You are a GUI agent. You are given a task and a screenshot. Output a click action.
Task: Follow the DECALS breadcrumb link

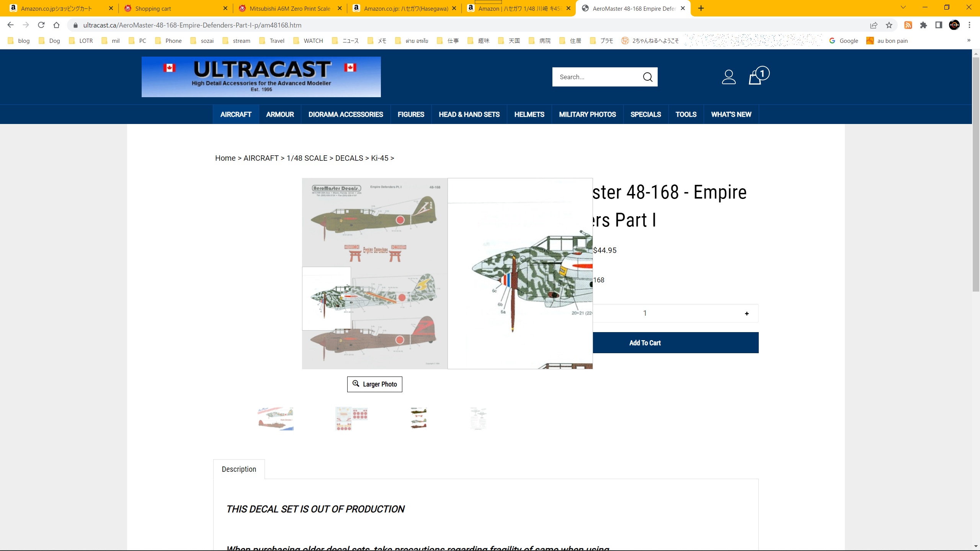click(349, 158)
